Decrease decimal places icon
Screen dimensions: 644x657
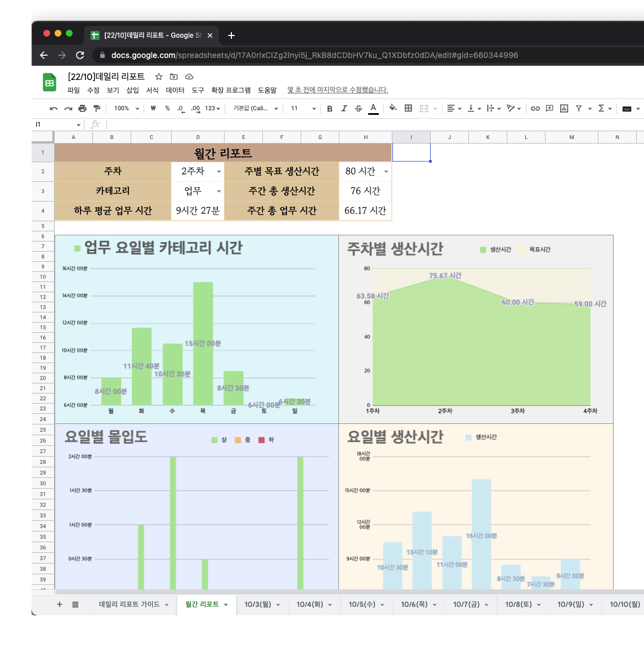coord(181,109)
